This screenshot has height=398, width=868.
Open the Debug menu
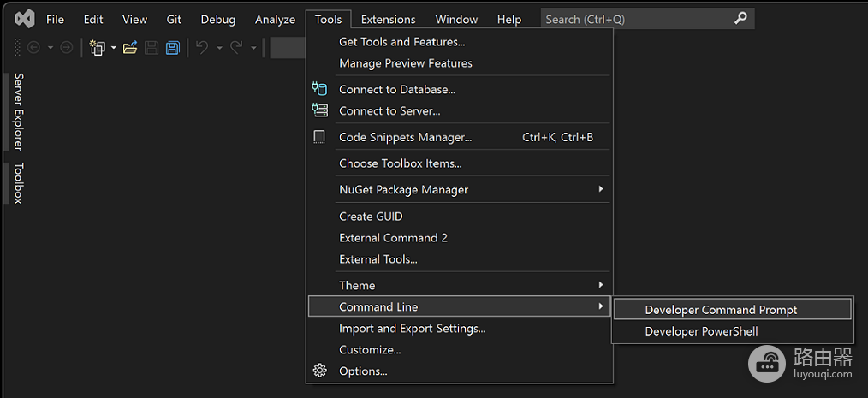218,20
